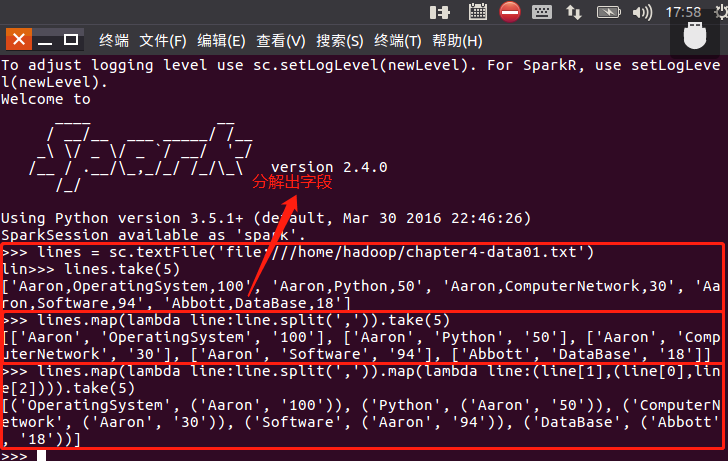Viewport: 728px width, 461px height.
Task: Click the 'To adjust logging level' line
Action: click(x=360, y=73)
